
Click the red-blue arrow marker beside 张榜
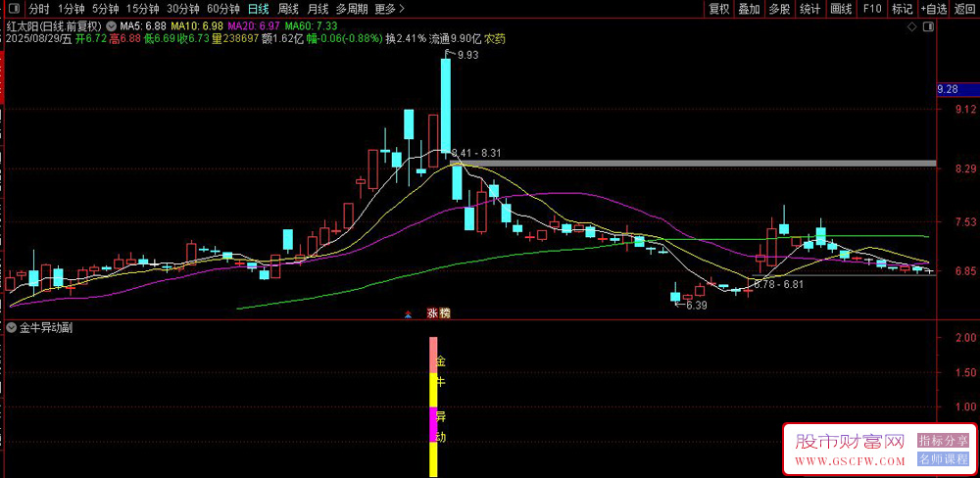coord(408,314)
